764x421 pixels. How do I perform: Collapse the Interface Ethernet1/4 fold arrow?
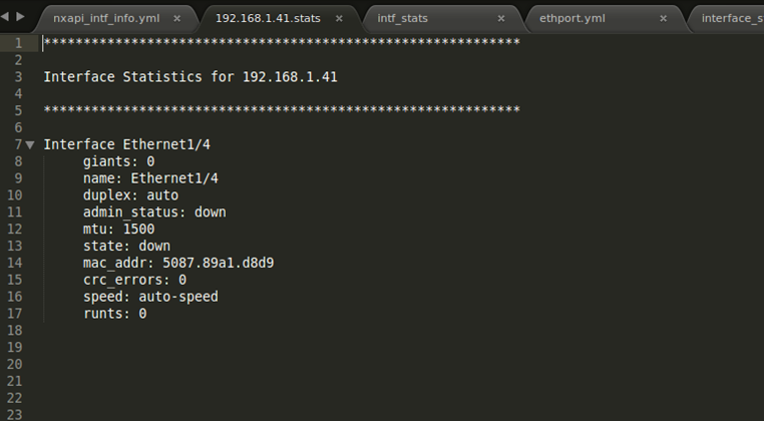[30, 145]
